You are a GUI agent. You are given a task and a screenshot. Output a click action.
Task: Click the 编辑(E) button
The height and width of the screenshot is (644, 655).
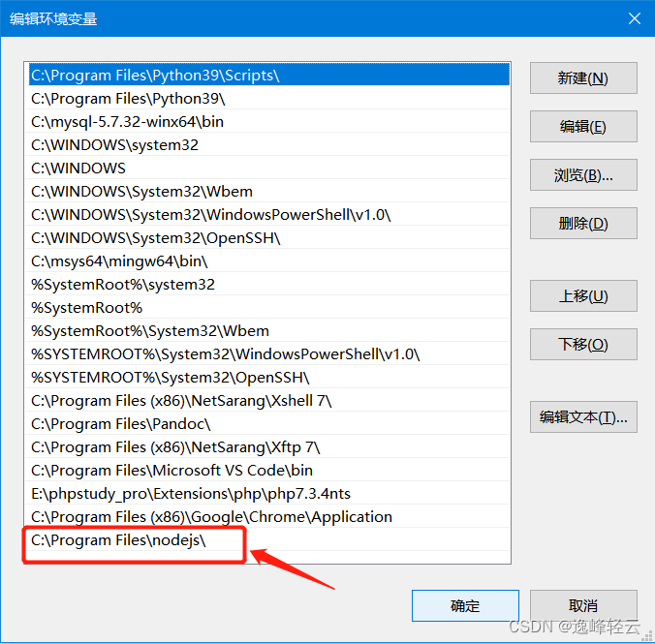click(583, 127)
